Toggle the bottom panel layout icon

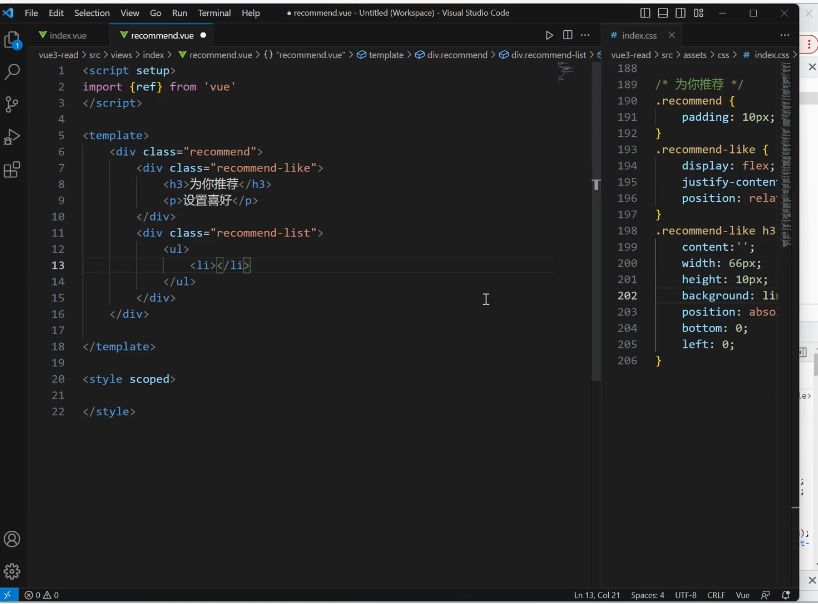tap(663, 13)
